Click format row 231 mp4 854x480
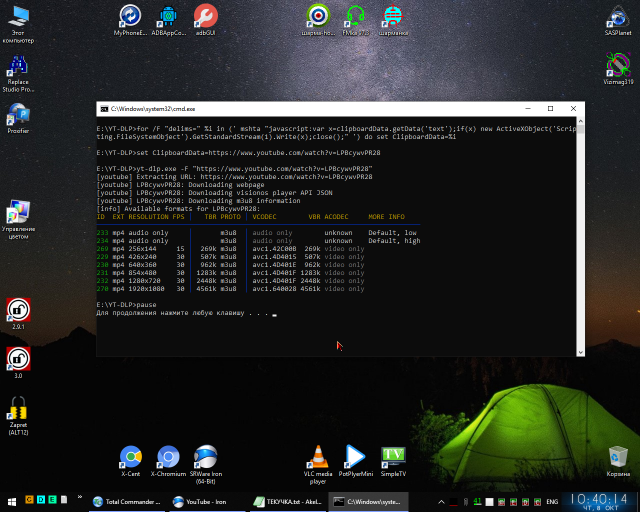 tap(231, 273)
